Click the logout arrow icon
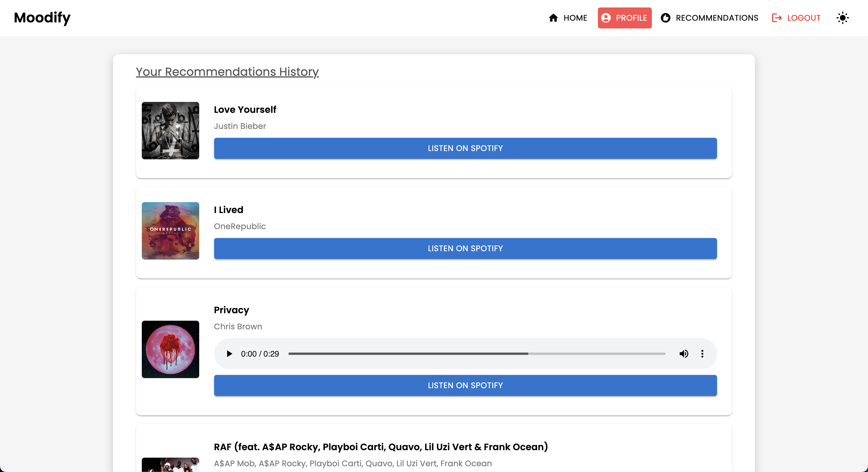The image size is (868, 472). 776,18
